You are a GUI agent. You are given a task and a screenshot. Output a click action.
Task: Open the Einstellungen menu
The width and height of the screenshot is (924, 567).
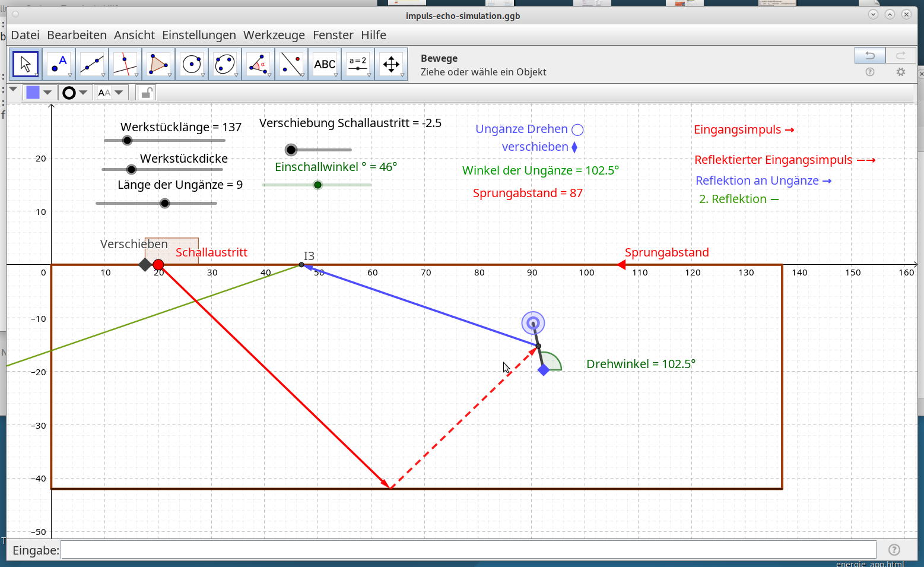(199, 35)
